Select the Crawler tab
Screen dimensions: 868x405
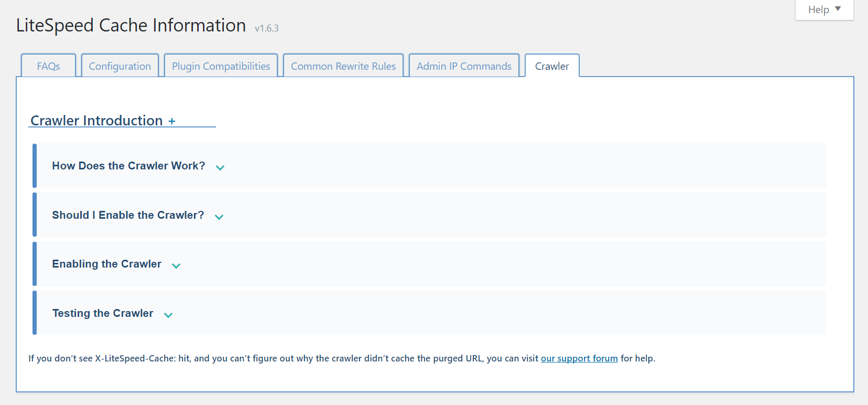552,66
